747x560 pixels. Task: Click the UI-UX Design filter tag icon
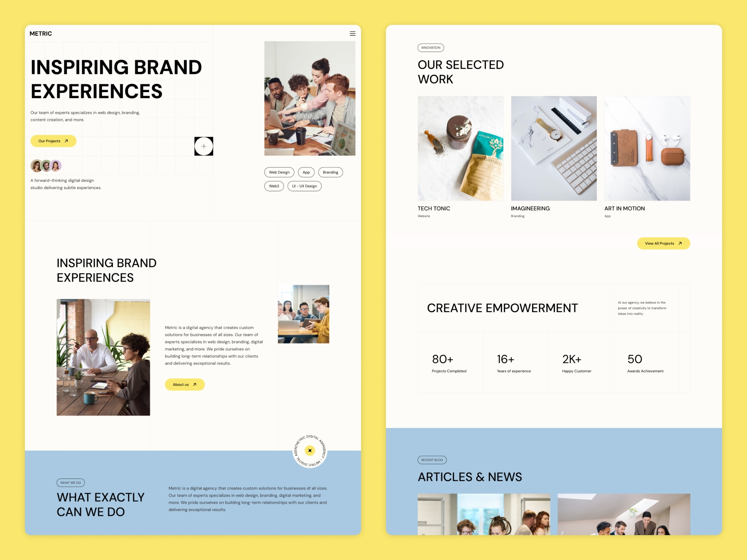click(x=304, y=186)
